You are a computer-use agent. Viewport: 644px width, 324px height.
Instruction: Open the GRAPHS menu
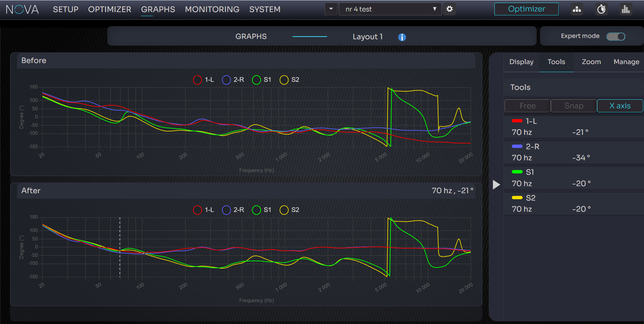[x=158, y=9]
